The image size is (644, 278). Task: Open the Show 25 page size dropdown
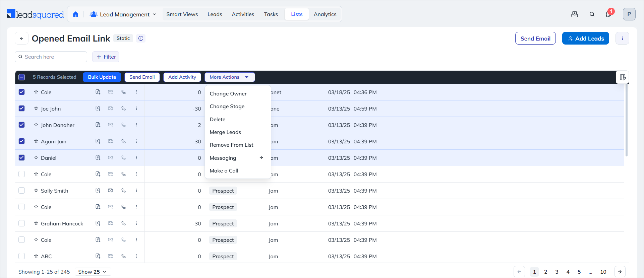coord(93,272)
